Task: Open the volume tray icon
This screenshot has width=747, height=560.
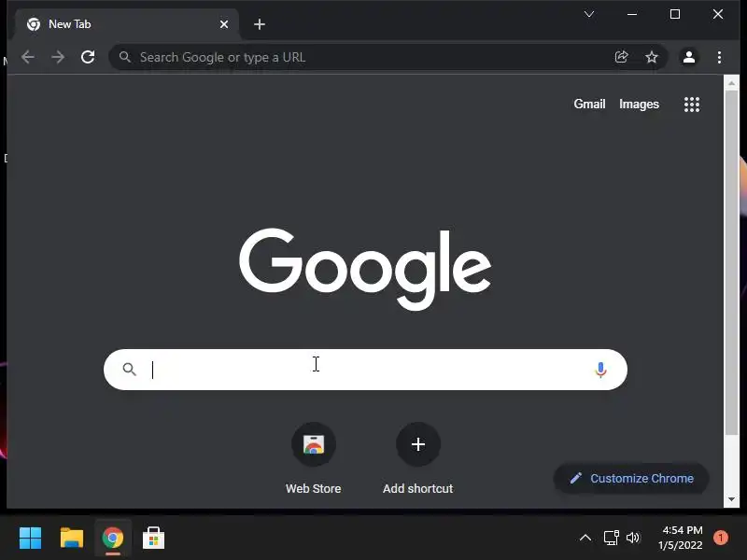Action: [633, 538]
